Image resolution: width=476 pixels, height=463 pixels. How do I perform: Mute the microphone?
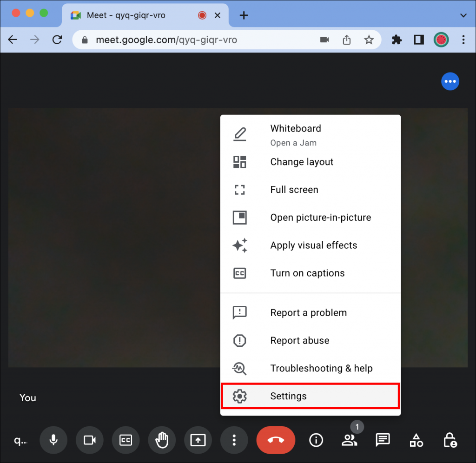(x=53, y=440)
